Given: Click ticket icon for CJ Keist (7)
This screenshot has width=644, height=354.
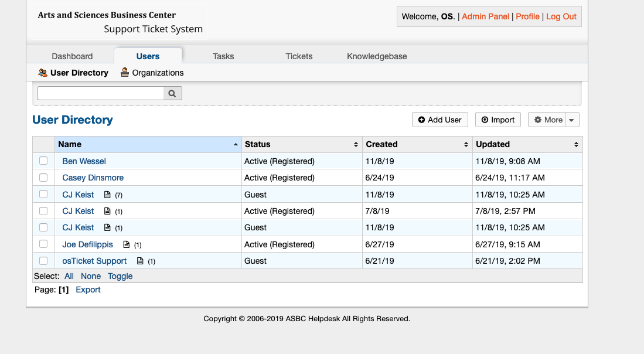Looking at the screenshot, I should (107, 195).
